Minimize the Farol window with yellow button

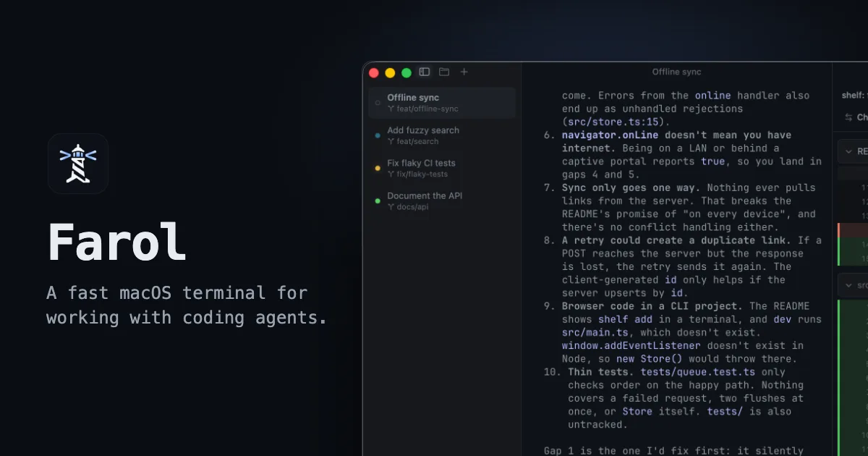(390, 72)
